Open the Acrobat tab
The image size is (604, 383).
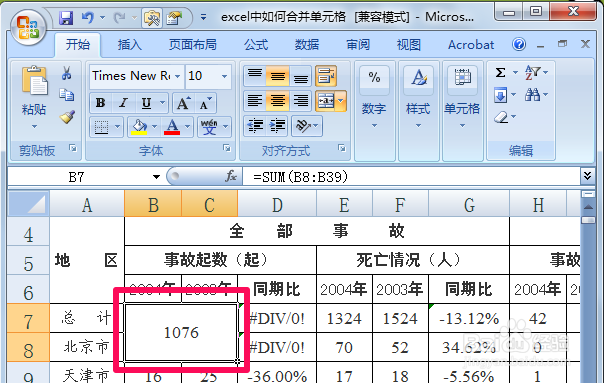[x=471, y=45]
